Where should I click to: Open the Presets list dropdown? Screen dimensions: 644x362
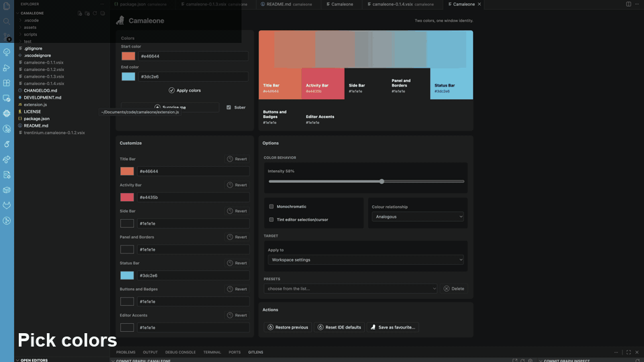tap(350, 288)
